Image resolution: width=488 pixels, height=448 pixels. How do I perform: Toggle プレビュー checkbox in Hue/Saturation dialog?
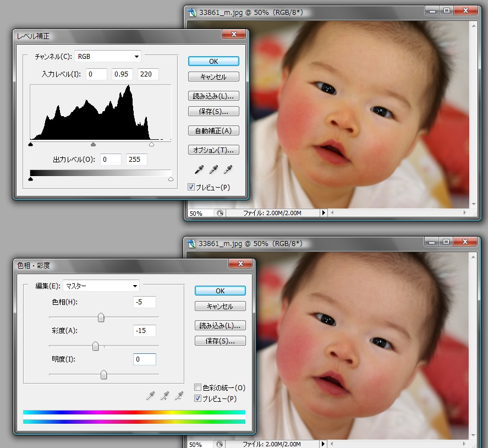(x=198, y=398)
